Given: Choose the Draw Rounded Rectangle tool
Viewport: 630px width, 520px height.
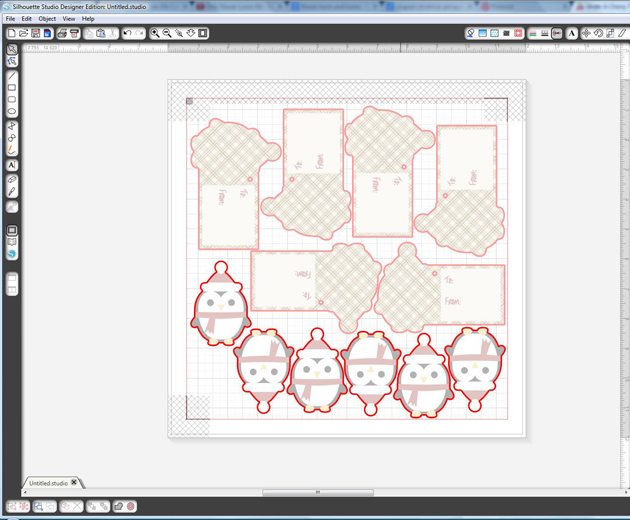Looking at the screenshot, I should 12,99.
